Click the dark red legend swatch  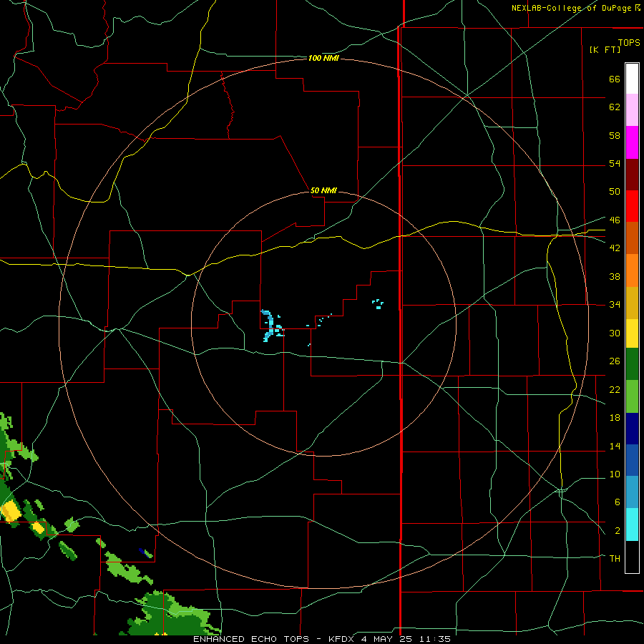632,175
